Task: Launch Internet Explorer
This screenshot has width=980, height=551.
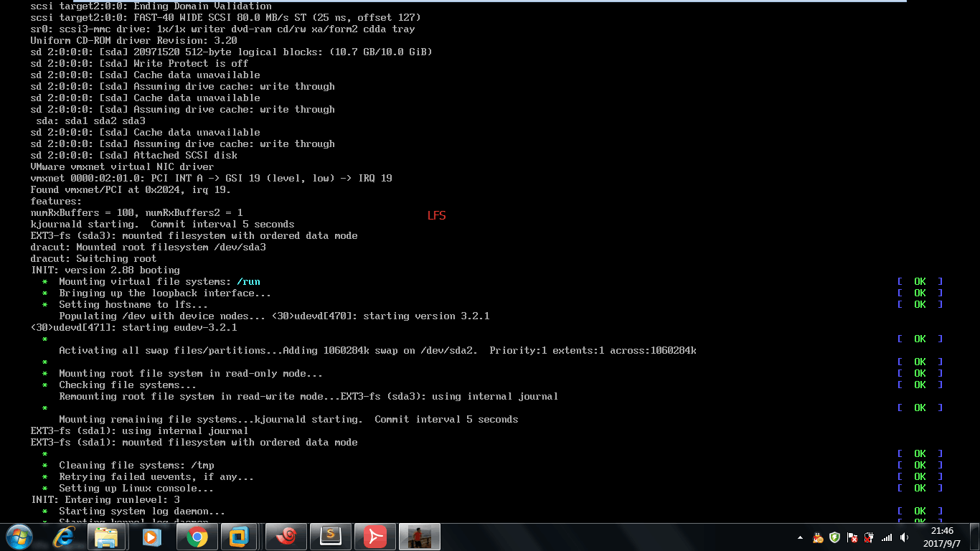Action: [x=63, y=537]
